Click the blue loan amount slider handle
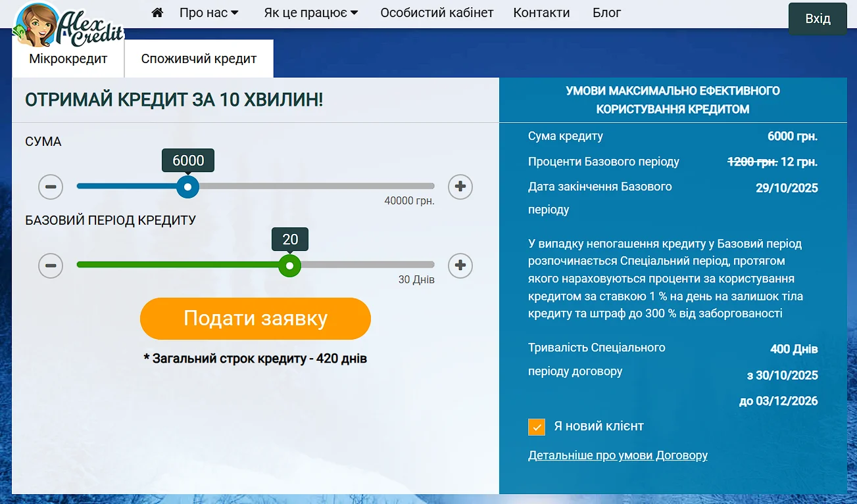Image resolution: width=857 pixels, height=504 pixels. click(x=188, y=187)
